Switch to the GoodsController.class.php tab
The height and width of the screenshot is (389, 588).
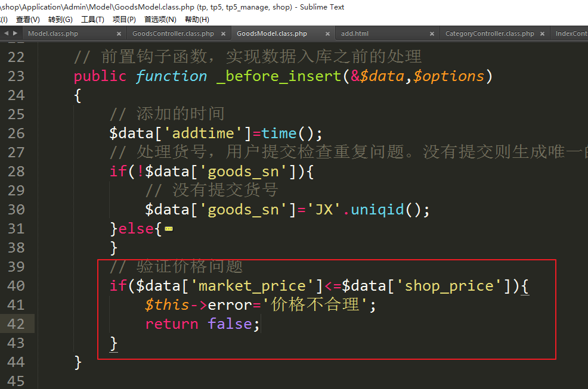tap(173, 34)
